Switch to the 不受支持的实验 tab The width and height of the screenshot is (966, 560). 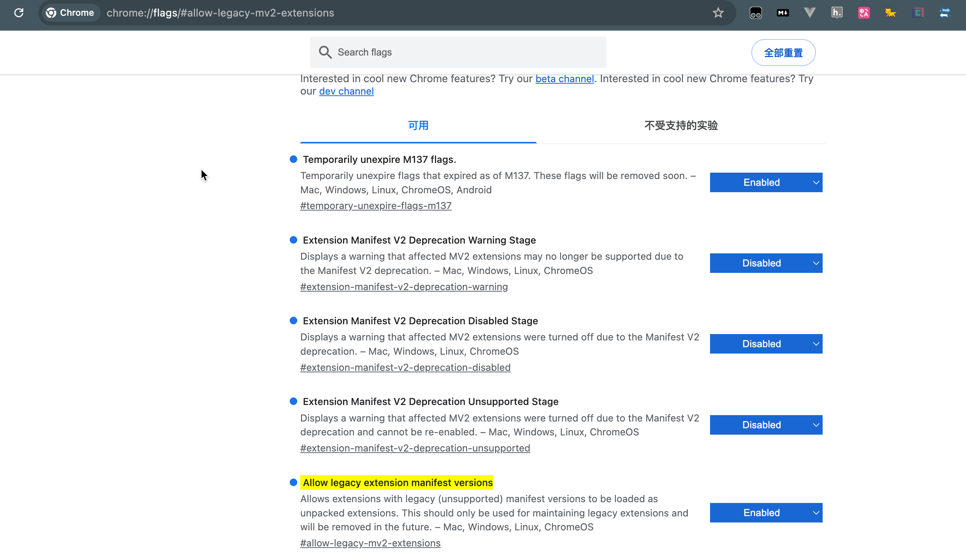click(680, 126)
